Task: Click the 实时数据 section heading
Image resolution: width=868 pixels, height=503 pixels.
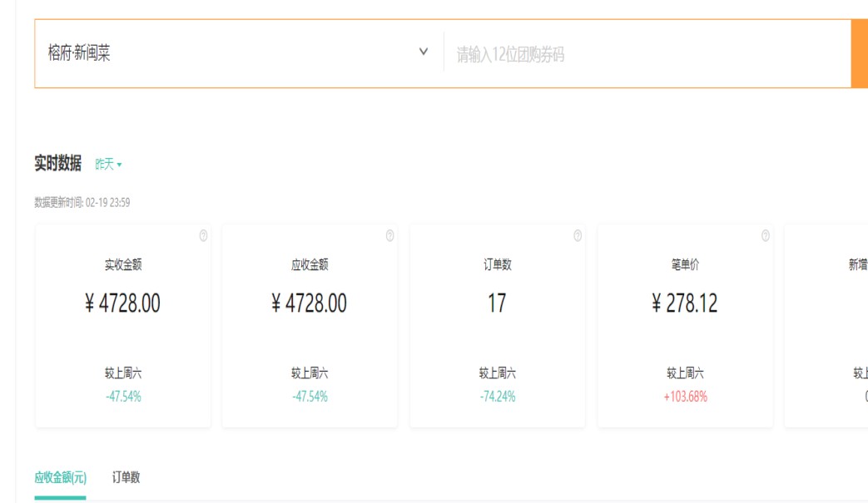Action: click(x=57, y=164)
